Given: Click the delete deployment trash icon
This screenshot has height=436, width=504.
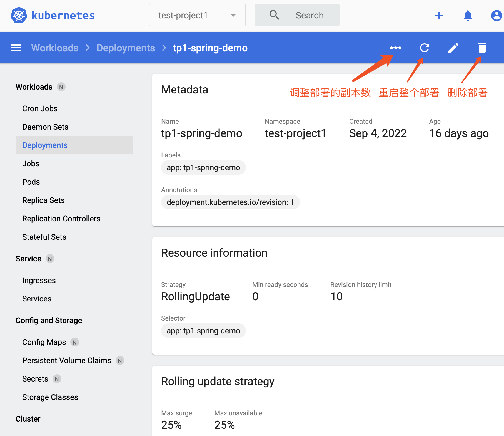Looking at the screenshot, I should tap(482, 48).
